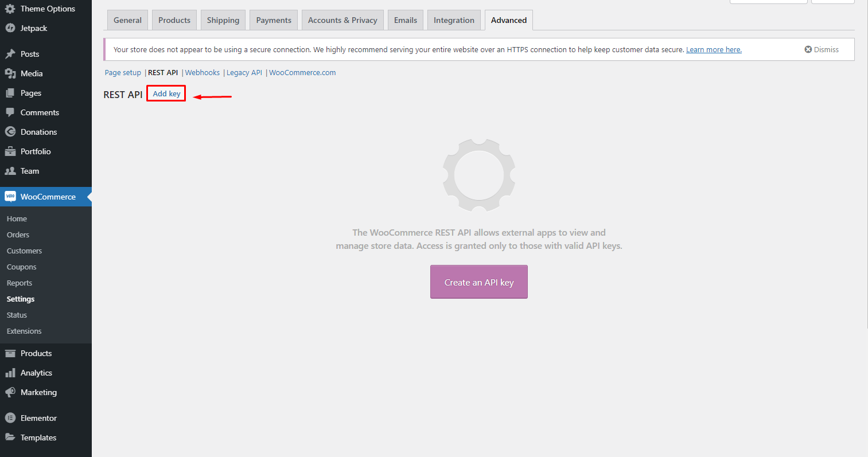Open the Integration tab

tap(454, 20)
